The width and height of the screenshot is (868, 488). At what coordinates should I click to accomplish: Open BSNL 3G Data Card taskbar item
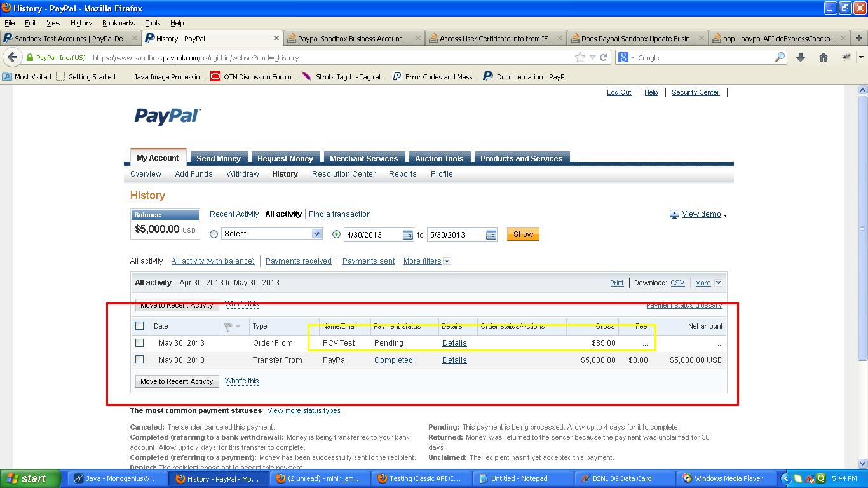coord(625,478)
